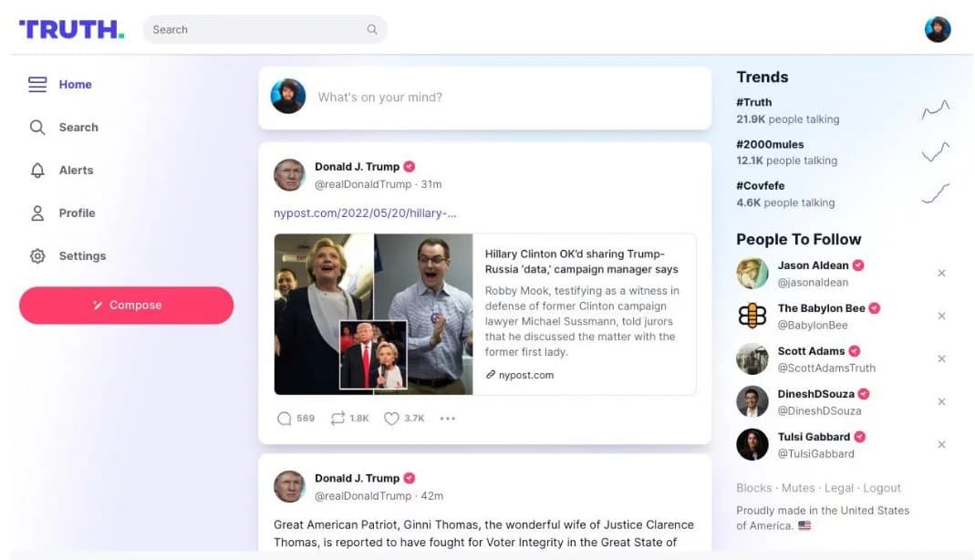Dismiss the Tulsi Gabbard suggestion
The width and height of the screenshot is (975, 560).
tap(941, 444)
